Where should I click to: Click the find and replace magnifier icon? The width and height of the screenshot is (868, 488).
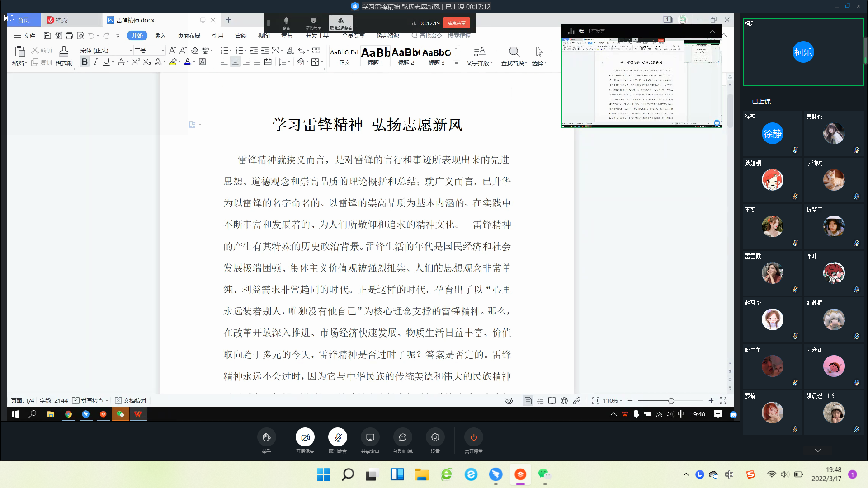coord(514,52)
